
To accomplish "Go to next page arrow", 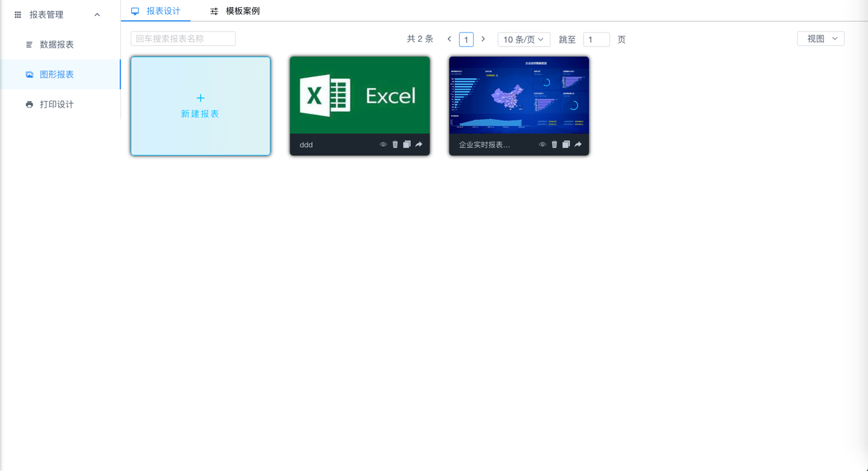I will (483, 39).
